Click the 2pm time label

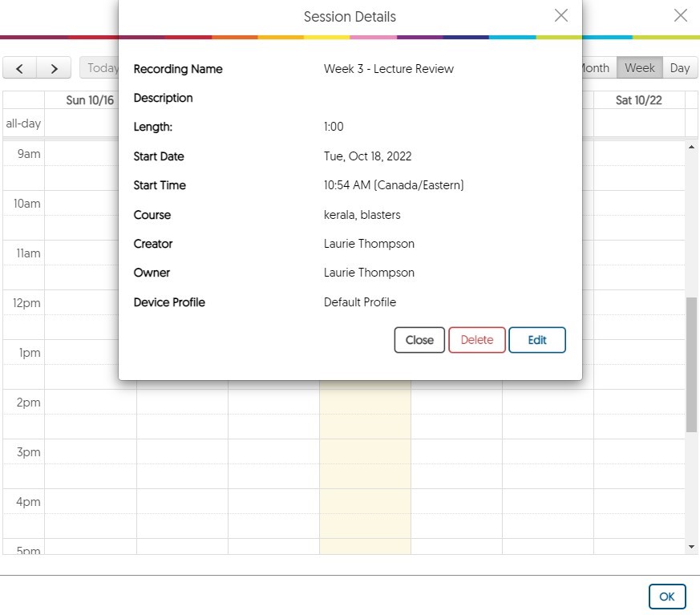pos(28,403)
